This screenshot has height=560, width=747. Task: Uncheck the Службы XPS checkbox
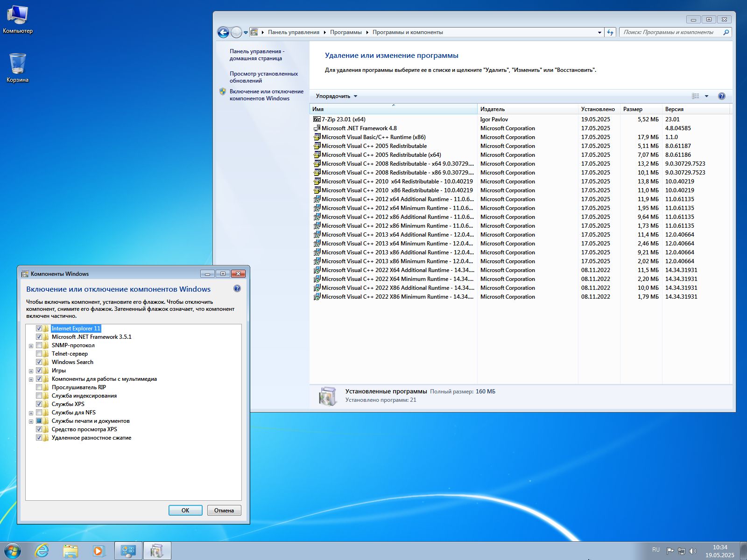point(39,404)
